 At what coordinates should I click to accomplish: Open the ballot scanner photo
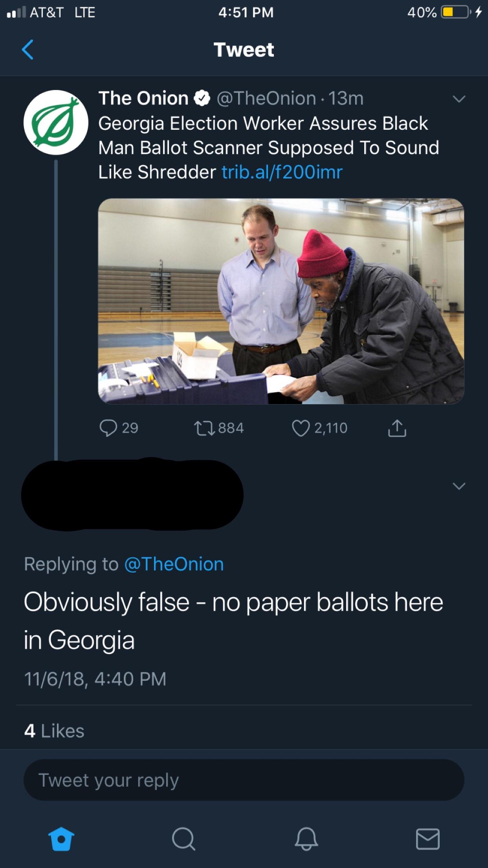click(x=281, y=301)
